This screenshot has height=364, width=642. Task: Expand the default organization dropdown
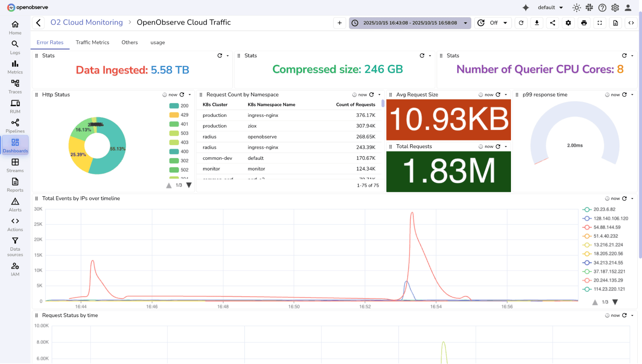[x=550, y=7]
